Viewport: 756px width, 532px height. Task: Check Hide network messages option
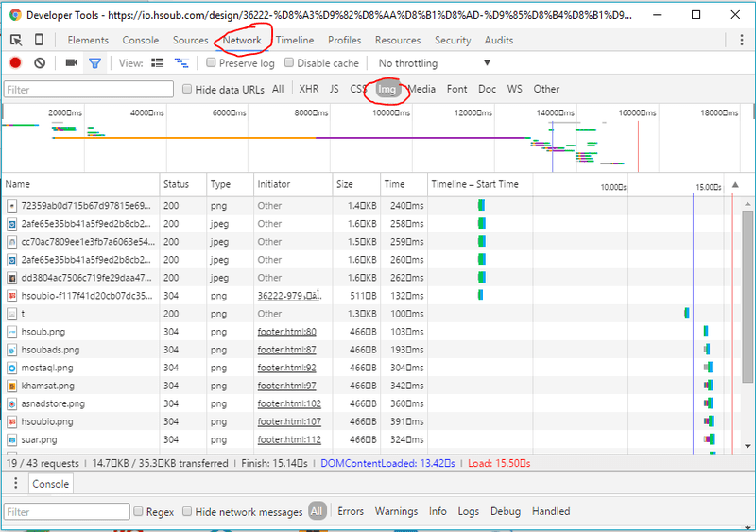(x=187, y=511)
